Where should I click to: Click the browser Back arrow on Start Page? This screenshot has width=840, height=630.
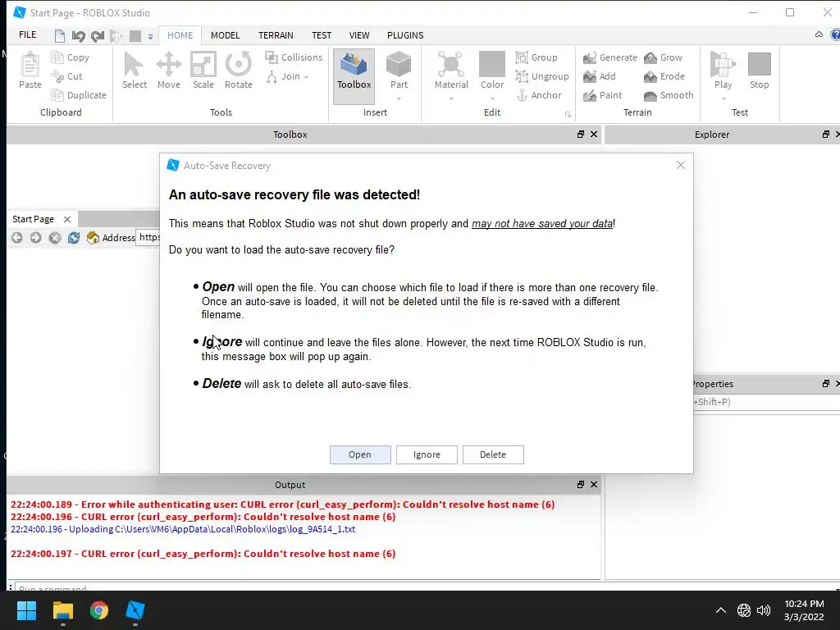17,237
